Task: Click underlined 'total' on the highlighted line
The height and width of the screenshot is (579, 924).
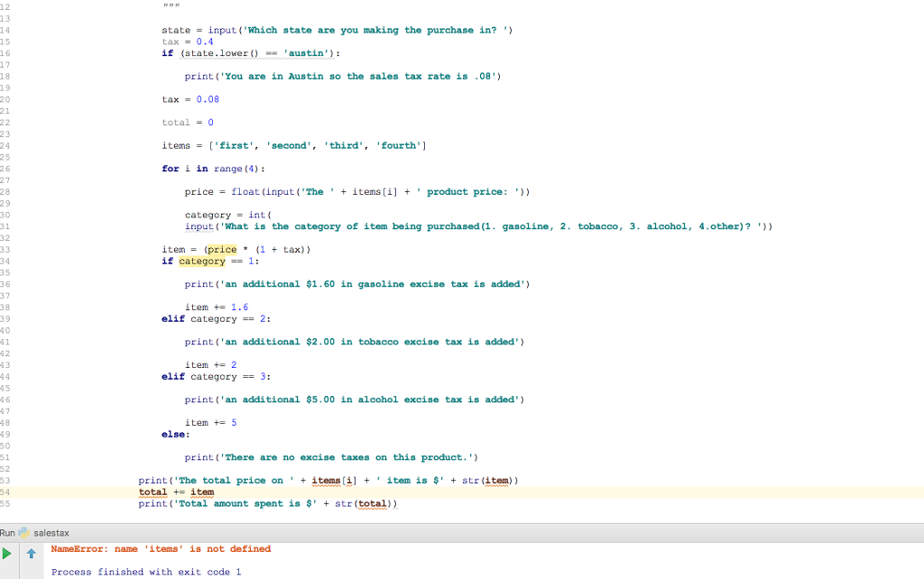Action: click(x=152, y=492)
